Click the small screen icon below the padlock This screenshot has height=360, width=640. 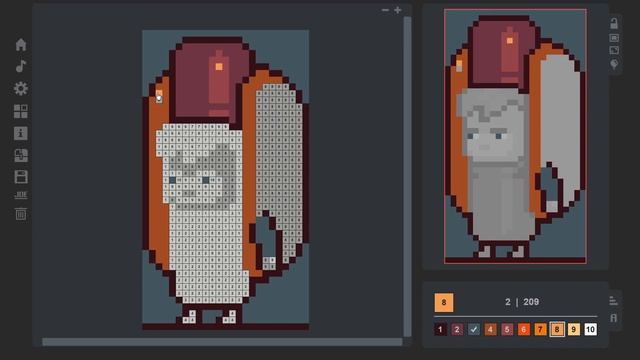[x=614, y=38]
